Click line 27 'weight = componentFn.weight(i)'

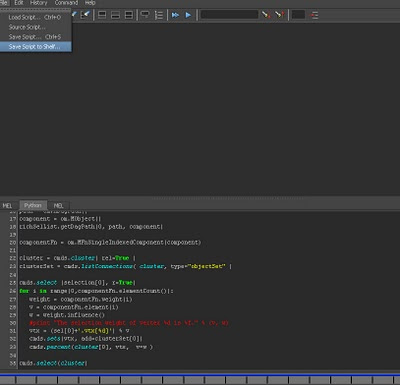(x=81, y=299)
